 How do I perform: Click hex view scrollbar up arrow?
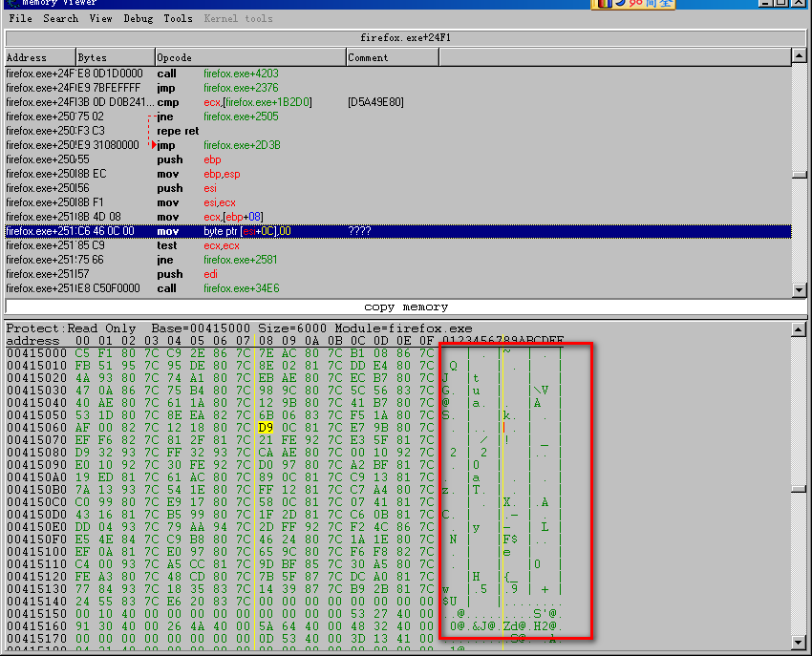coord(800,329)
